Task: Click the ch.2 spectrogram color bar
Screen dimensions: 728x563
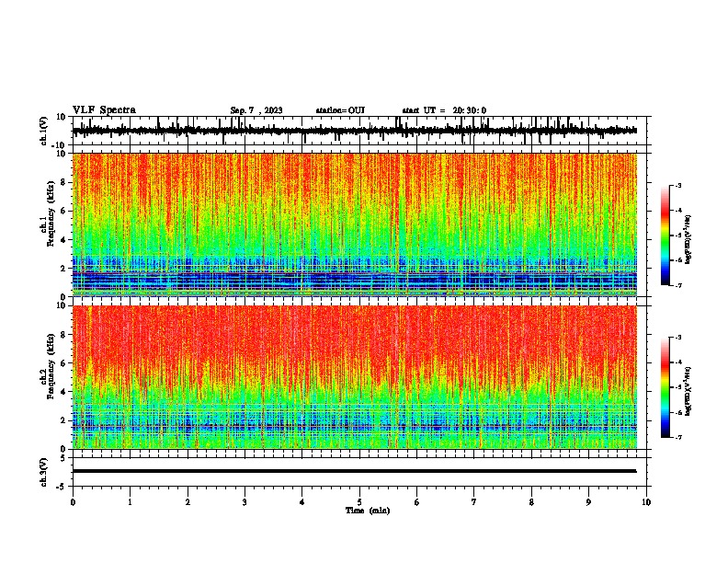Action: [x=665, y=387]
